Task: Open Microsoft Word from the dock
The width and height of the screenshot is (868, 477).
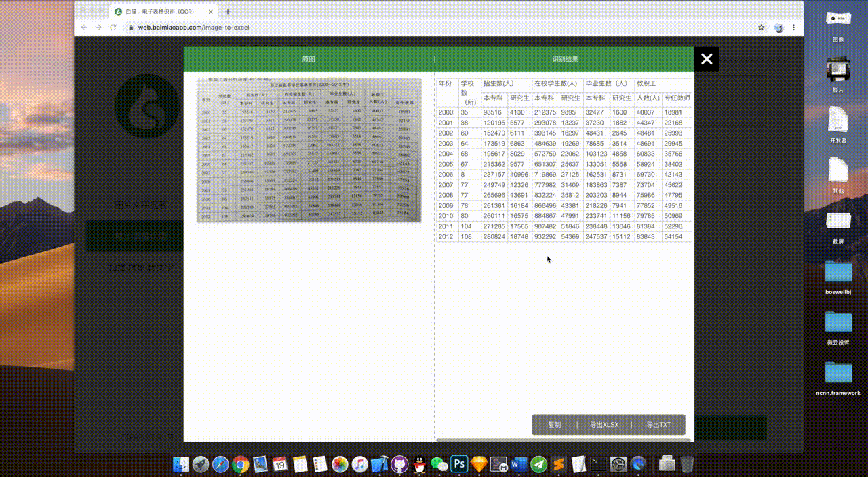Action: click(517, 465)
